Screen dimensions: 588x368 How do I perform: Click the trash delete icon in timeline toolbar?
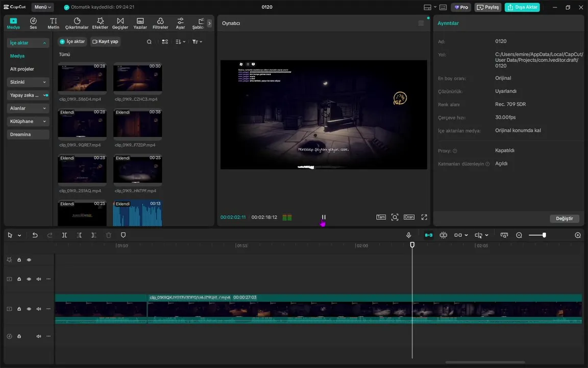pyautogui.click(x=108, y=235)
